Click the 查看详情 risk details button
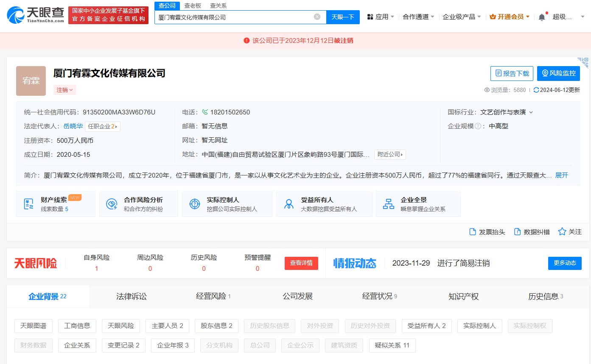Viewport: 591px width, 364px height. click(x=301, y=263)
